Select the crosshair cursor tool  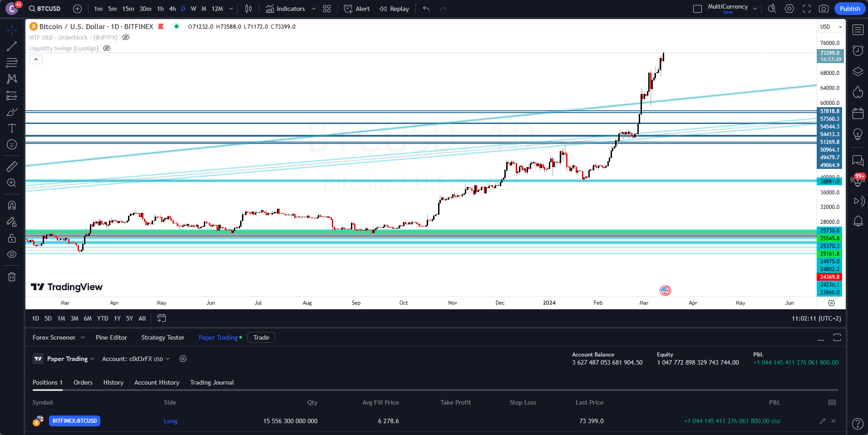pos(12,30)
